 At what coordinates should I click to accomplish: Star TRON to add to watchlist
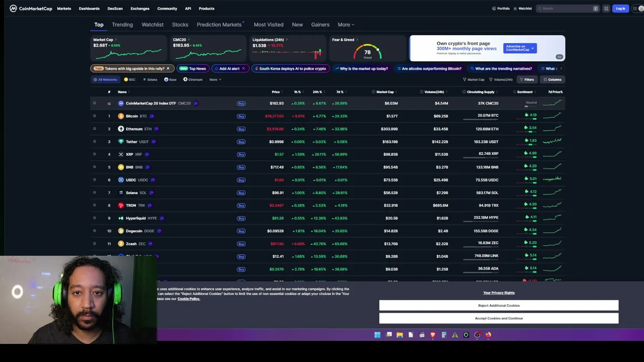pyautogui.click(x=94, y=205)
